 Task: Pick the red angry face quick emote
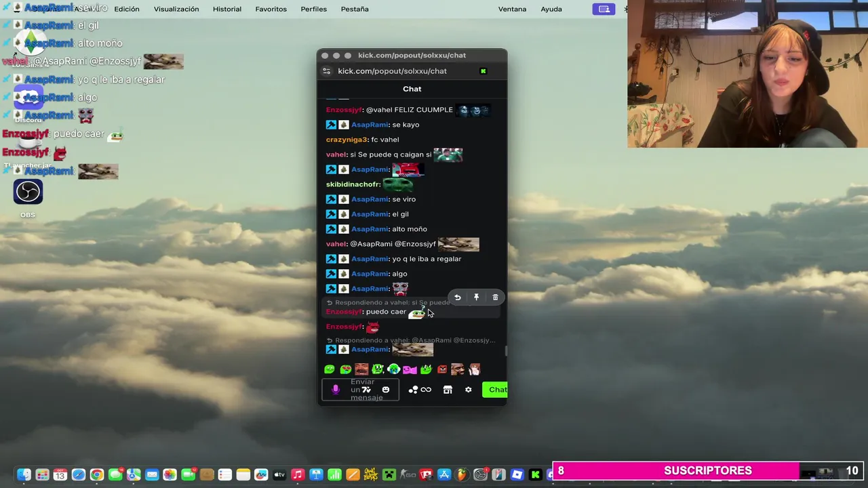442,369
